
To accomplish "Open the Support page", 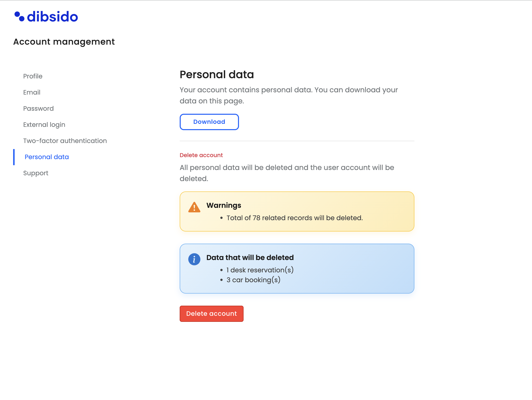I will (x=36, y=173).
